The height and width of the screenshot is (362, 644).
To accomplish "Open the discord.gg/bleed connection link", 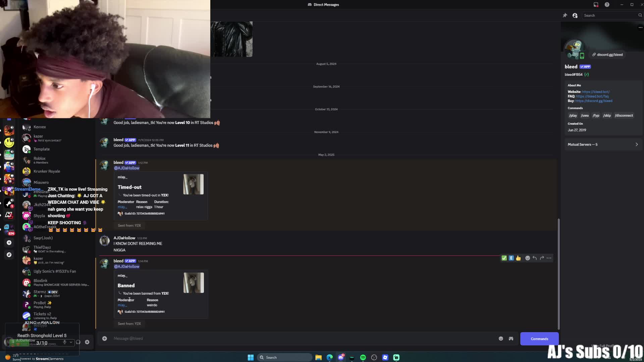I will click(x=607, y=55).
